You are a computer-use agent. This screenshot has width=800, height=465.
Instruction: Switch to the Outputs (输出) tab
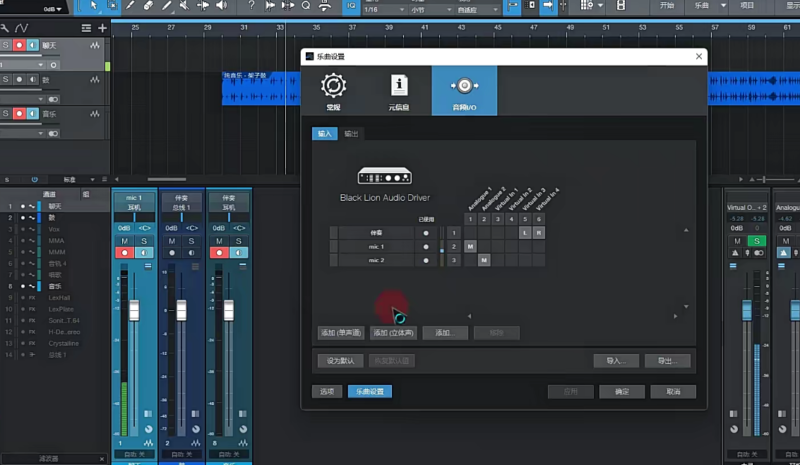point(351,133)
